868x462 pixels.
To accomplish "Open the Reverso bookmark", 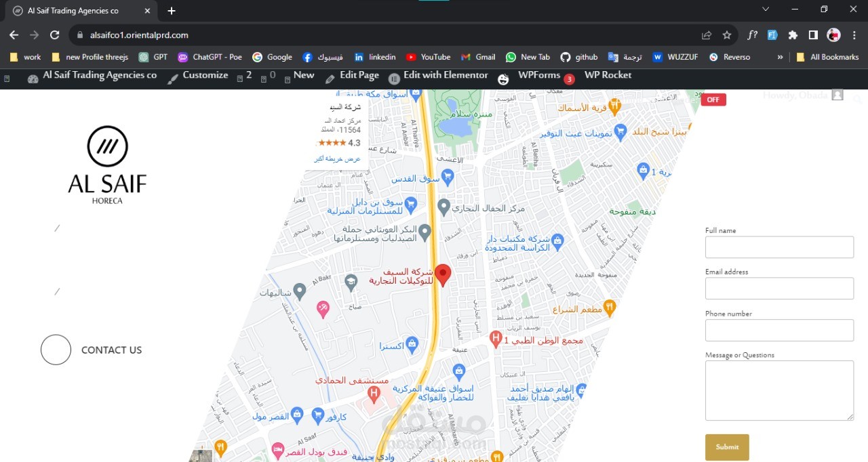I will click(730, 57).
